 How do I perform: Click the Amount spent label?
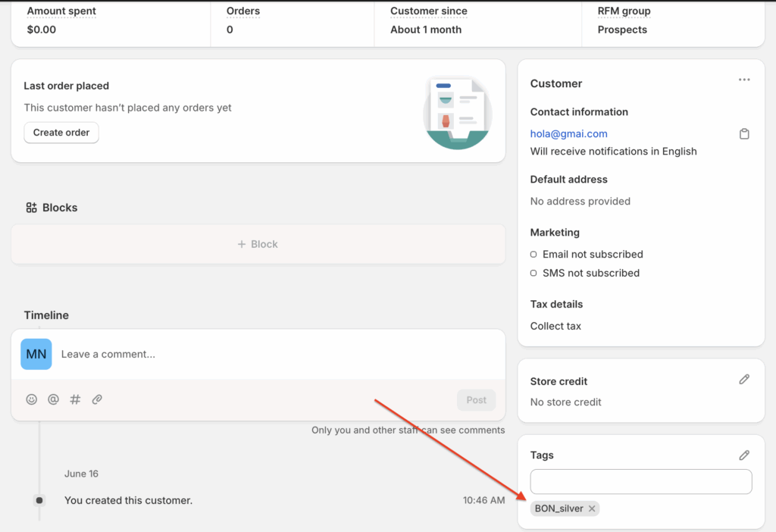coord(61,11)
